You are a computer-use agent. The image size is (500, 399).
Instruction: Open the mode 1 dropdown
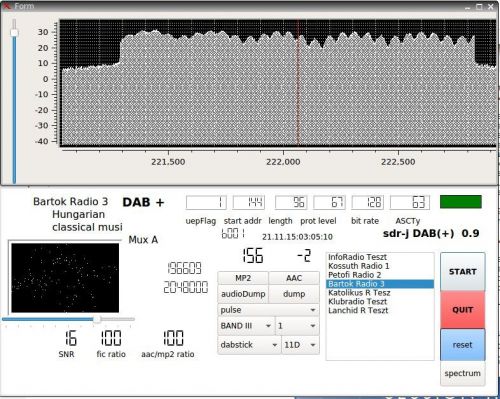297,326
